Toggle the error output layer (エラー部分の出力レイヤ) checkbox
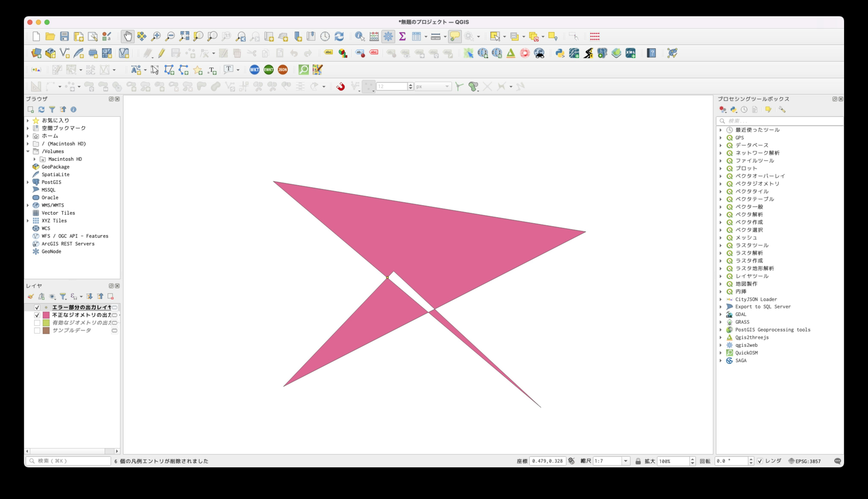 [x=37, y=307]
